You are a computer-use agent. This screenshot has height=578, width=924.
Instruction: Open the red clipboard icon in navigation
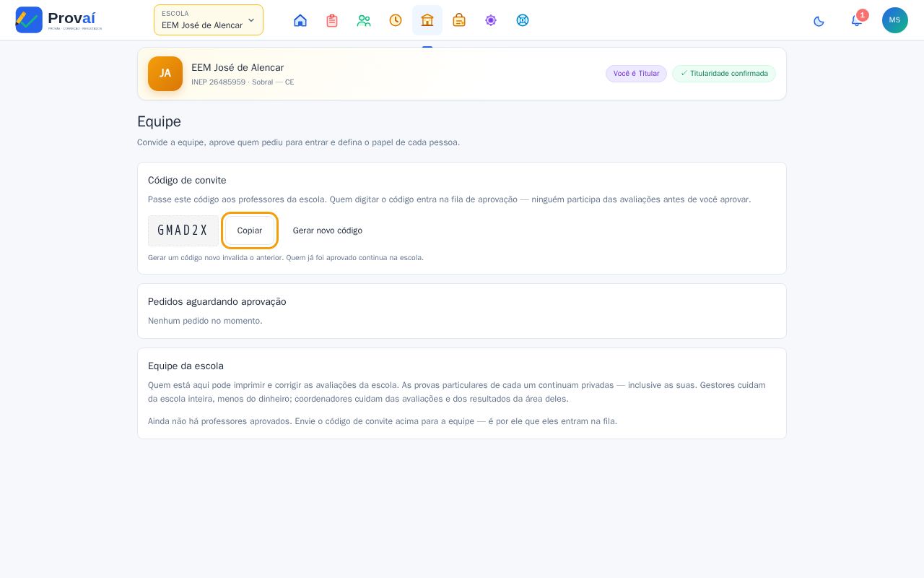click(332, 20)
